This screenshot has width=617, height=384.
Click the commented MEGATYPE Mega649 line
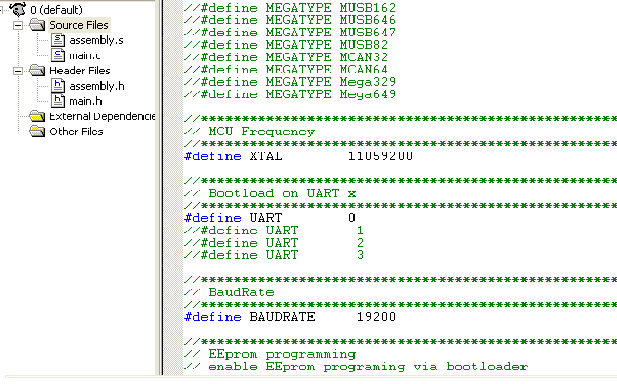[x=290, y=94]
